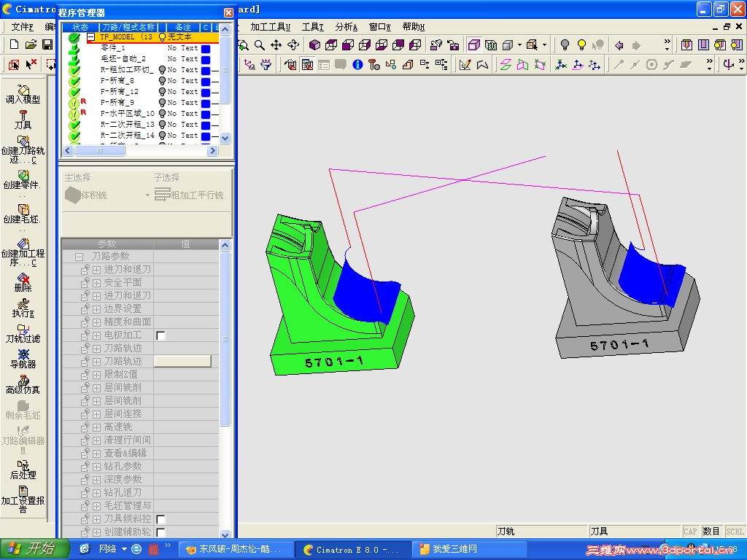Expand the 高速铣 parameter row
747x560 pixels.
click(x=97, y=427)
